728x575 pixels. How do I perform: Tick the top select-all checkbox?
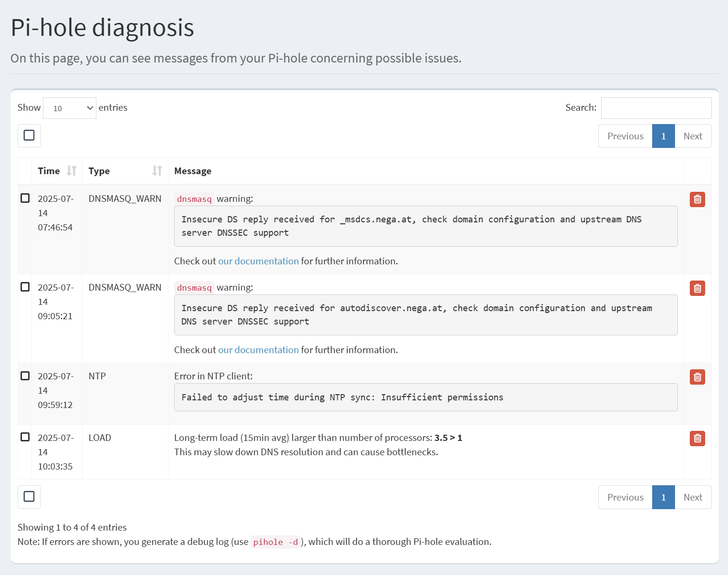pos(29,136)
